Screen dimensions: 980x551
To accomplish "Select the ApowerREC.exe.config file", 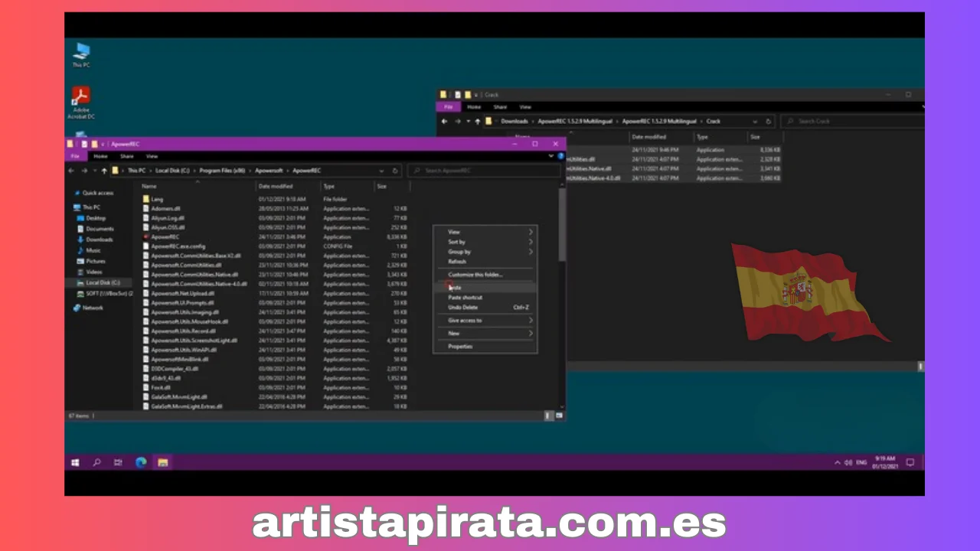I will pyautogui.click(x=178, y=246).
